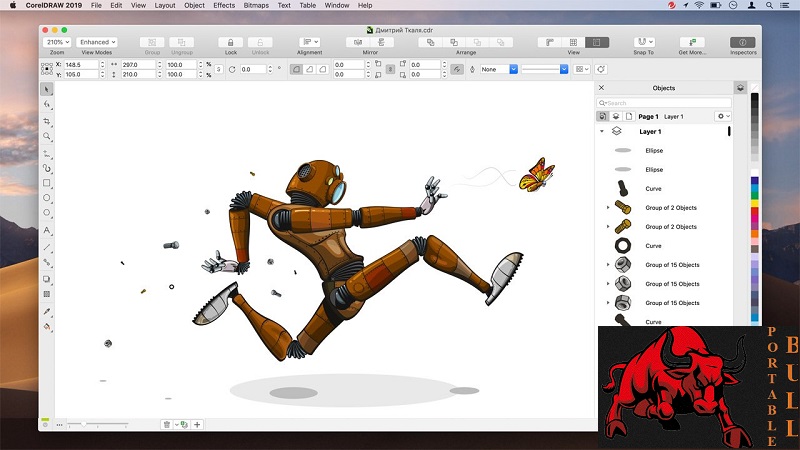Open the Alignment dropdown
800x450 pixels.
[309, 42]
